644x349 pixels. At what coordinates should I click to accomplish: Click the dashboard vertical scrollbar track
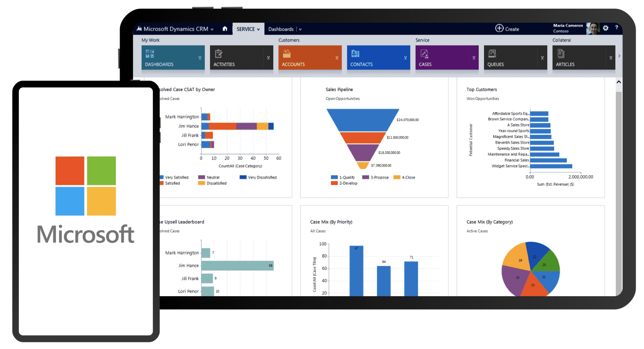619,193
